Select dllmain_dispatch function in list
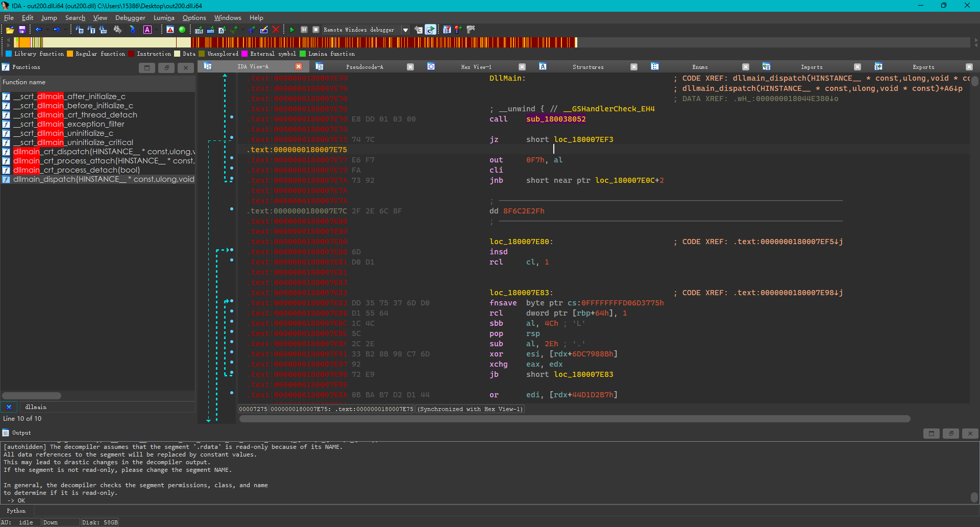Image resolution: width=980 pixels, height=527 pixels. click(x=98, y=179)
